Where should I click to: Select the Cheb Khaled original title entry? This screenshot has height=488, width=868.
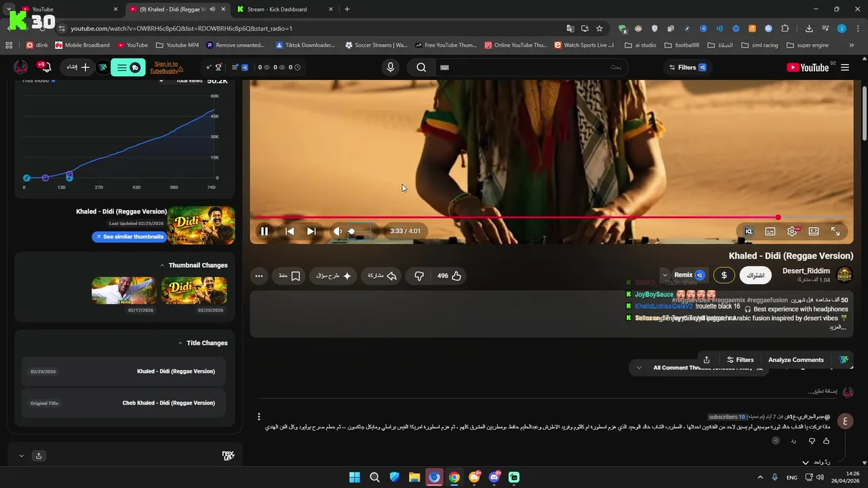click(124, 403)
